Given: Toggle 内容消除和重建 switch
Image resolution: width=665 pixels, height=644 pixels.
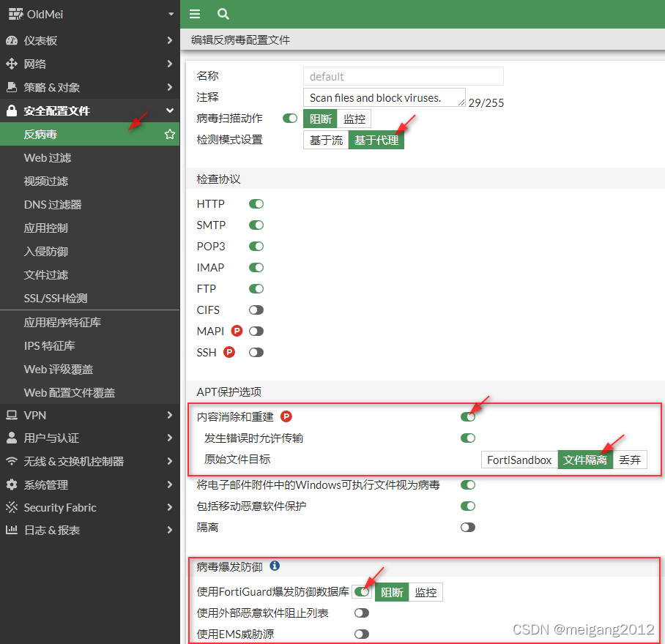Looking at the screenshot, I should tap(468, 416).
